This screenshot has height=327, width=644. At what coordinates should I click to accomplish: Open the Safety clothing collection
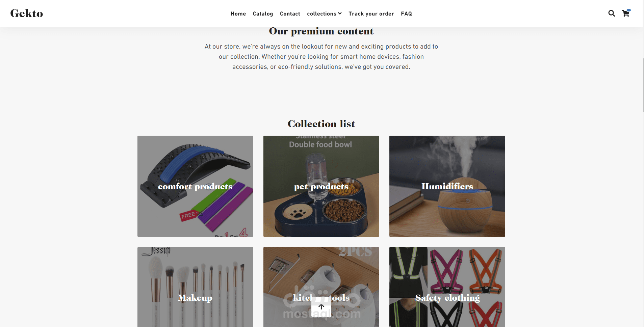(x=447, y=287)
